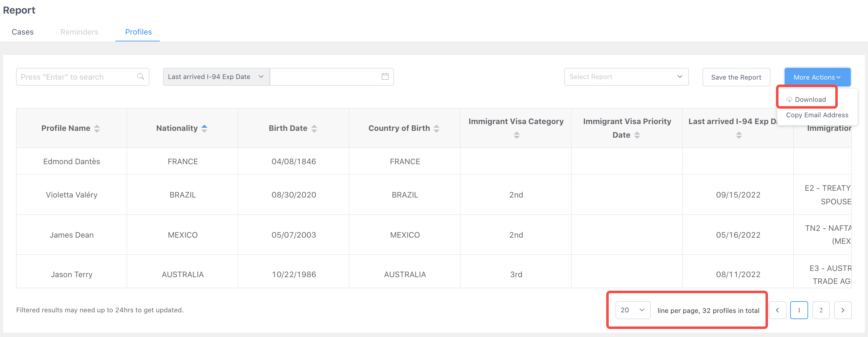Open the calendar date picker icon

(385, 77)
